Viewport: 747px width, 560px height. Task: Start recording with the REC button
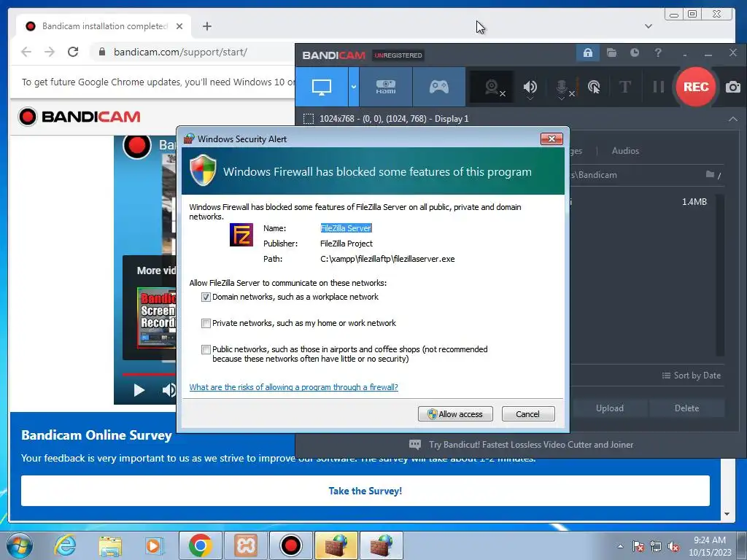pos(695,87)
